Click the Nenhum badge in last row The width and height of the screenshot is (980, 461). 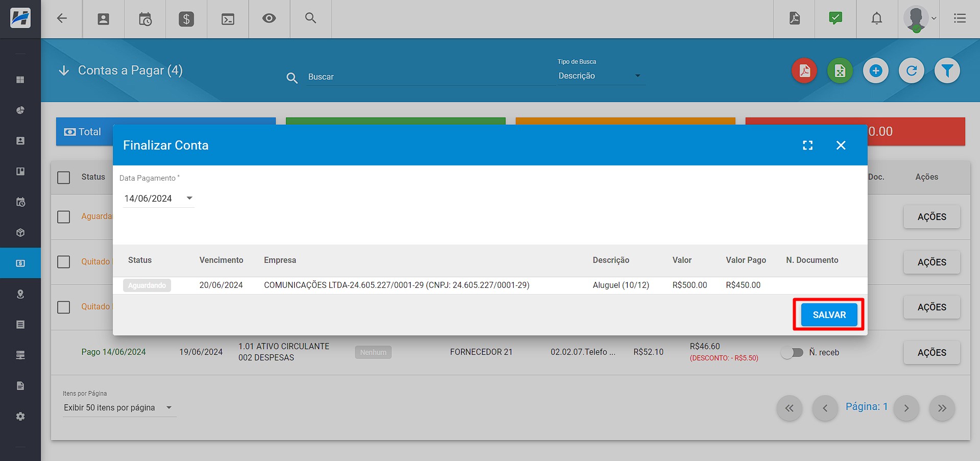point(373,352)
